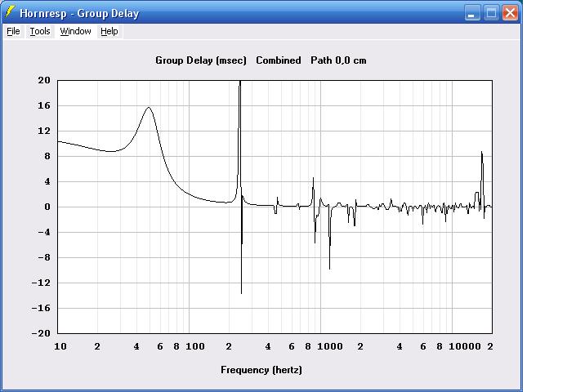The height and width of the screenshot is (392, 576).
Task: Click the y-axis value −20
Action: [41, 333]
